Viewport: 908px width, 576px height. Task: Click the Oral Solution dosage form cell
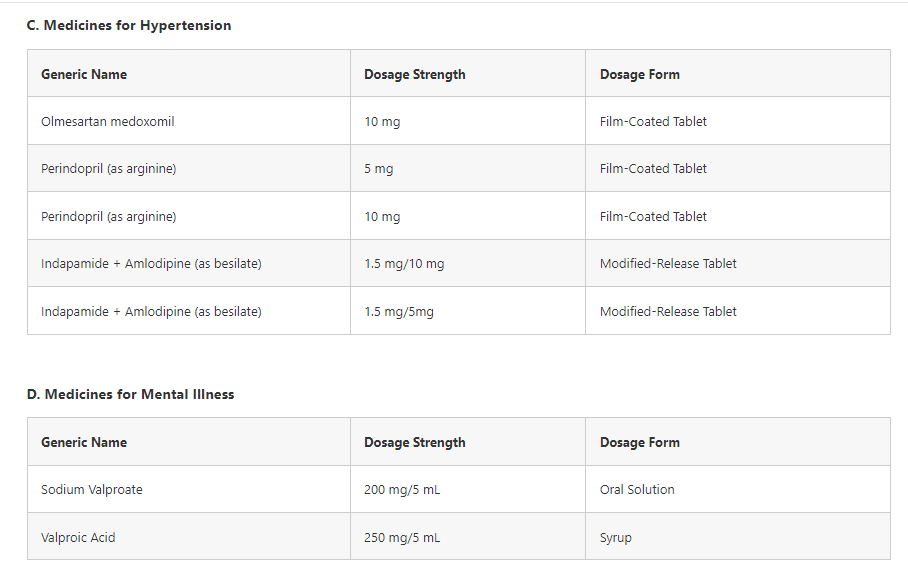pos(637,489)
